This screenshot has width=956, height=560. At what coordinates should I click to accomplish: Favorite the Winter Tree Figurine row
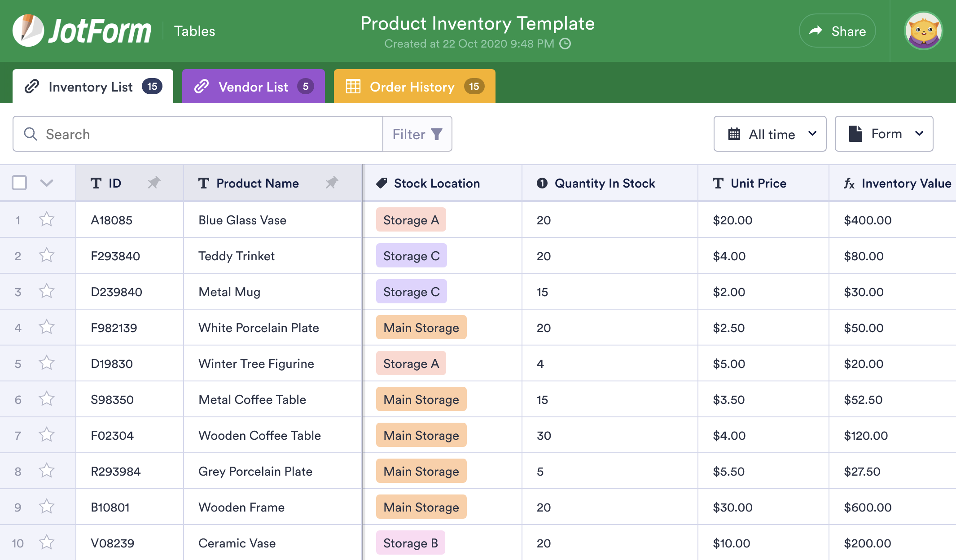(x=47, y=363)
